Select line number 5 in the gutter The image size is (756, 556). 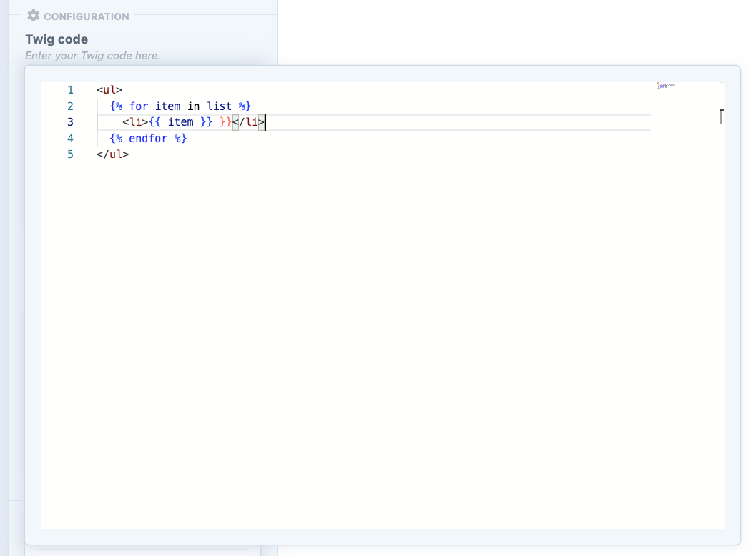pos(70,154)
